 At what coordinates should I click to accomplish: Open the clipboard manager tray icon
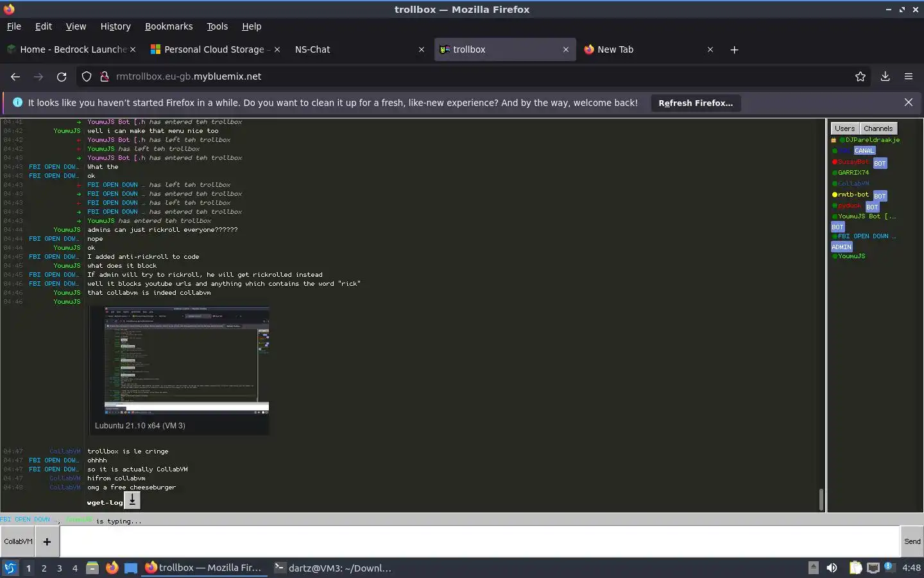856,568
